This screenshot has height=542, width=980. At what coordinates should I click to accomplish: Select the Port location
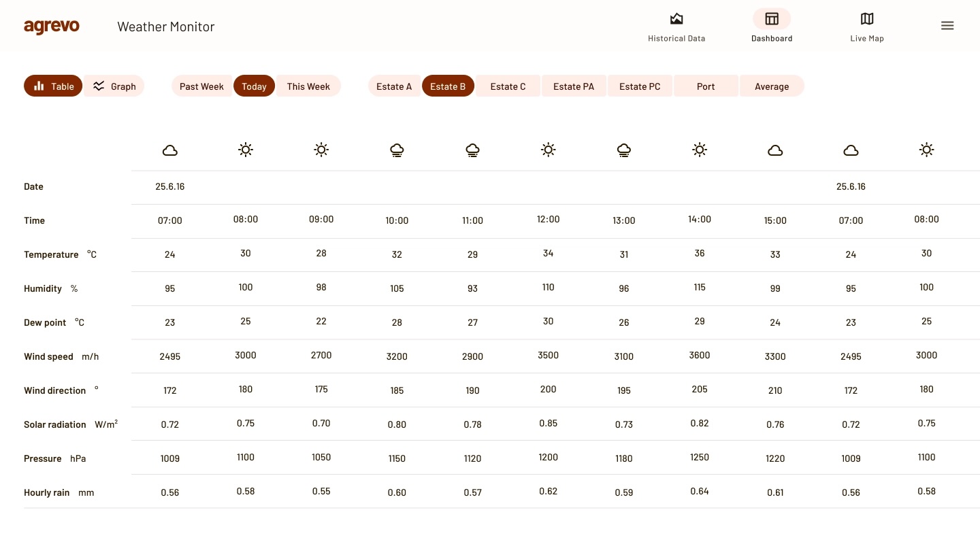click(x=706, y=86)
